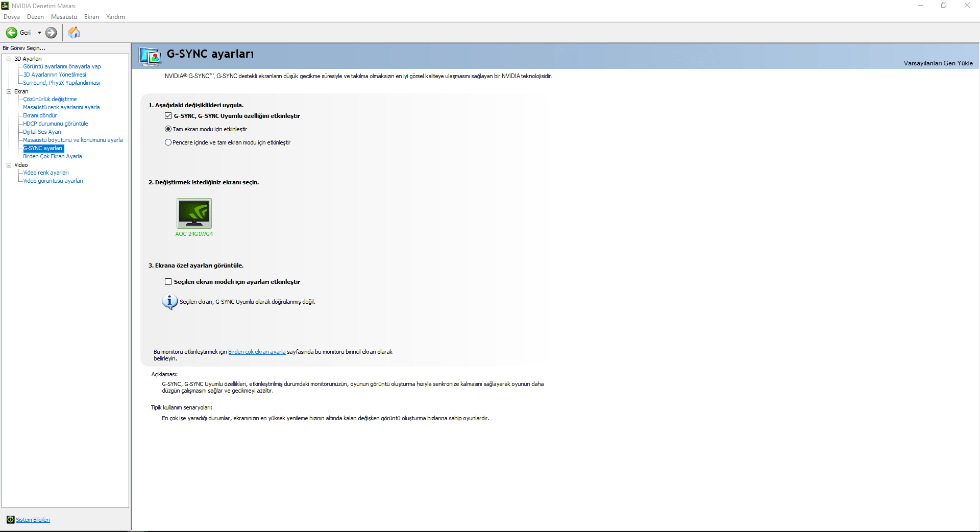Screen dimensions: 980x532
Task: Collapse the 3D Ayarları tree node
Action: [x=9, y=59]
